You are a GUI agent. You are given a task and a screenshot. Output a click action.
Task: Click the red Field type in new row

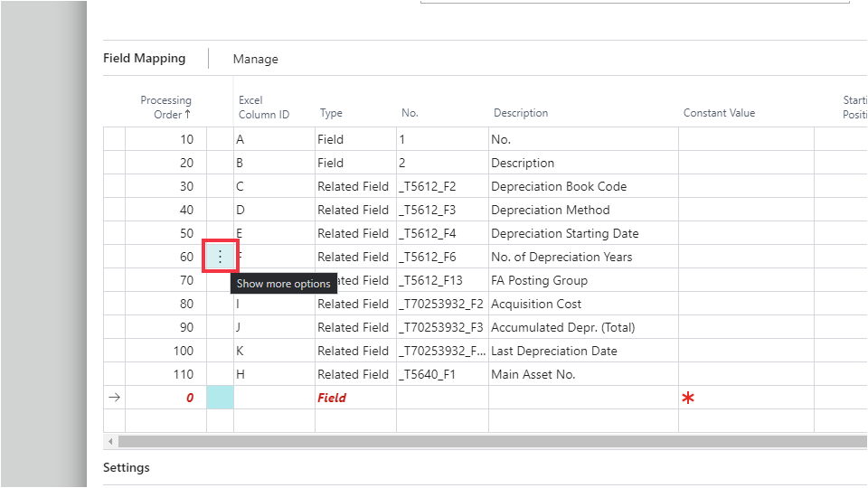(356, 398)
